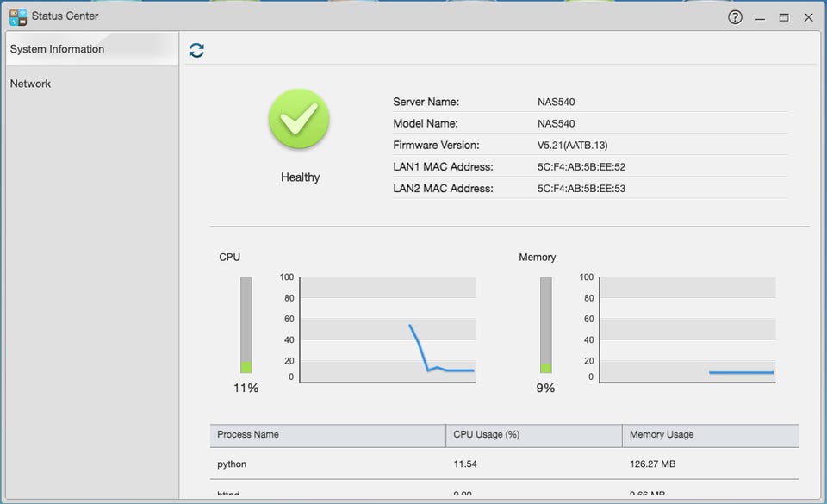Open the help question mark icon
This screenshot has width=827, height=504.
tap(735, 17)
